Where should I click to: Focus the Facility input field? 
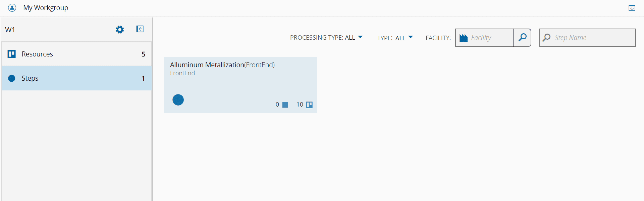[490, 38]
